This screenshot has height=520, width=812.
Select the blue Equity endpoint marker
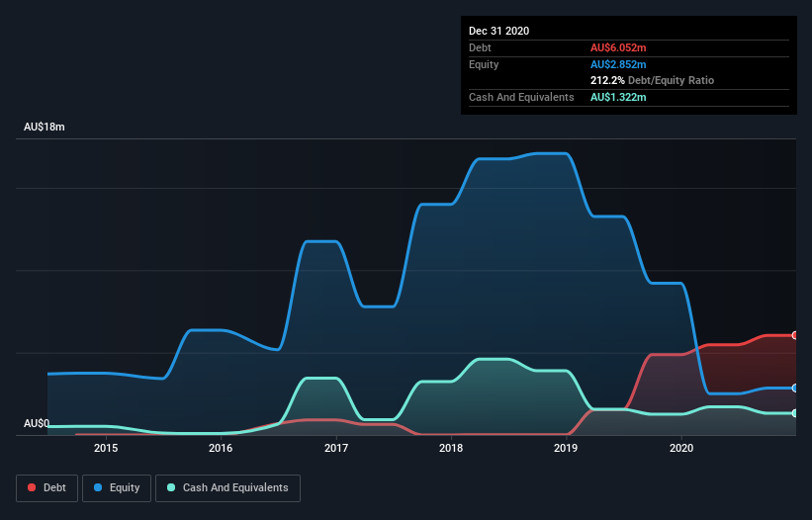point(795,389)
